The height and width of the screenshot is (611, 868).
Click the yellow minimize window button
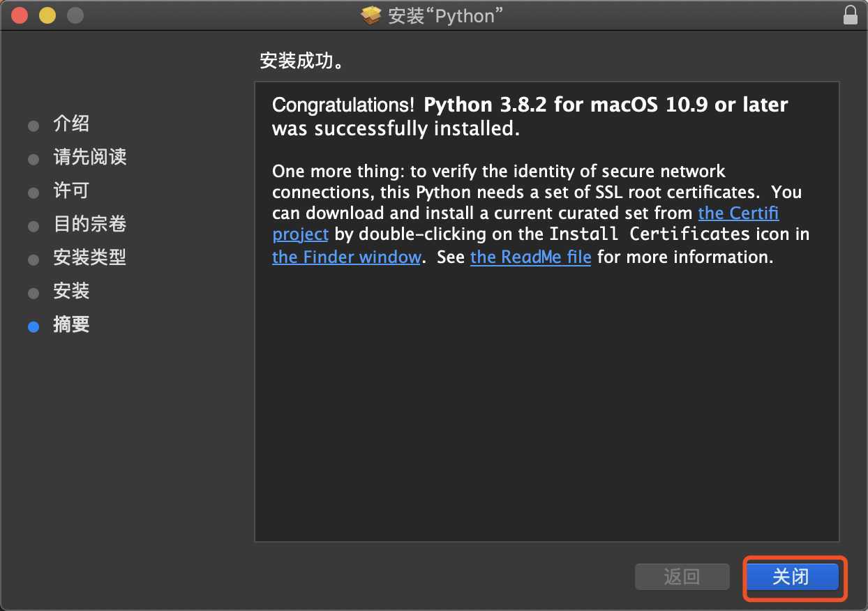click(47, 15)
